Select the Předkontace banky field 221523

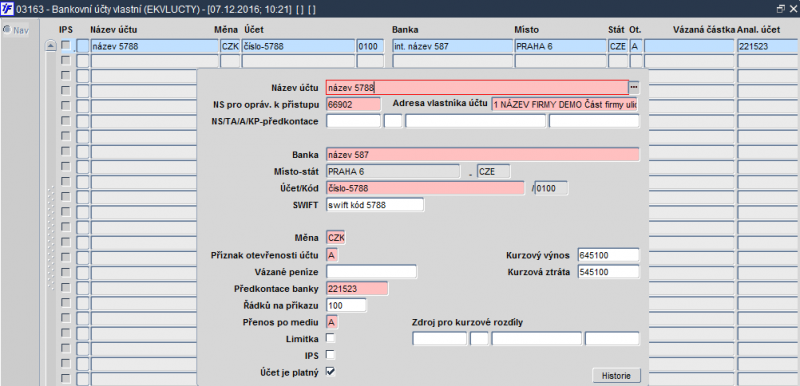coord(357,289)
